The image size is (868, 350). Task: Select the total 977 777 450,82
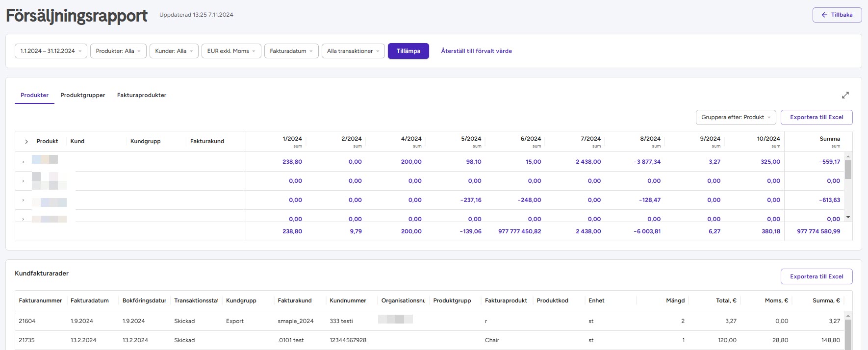coord(519,231)
